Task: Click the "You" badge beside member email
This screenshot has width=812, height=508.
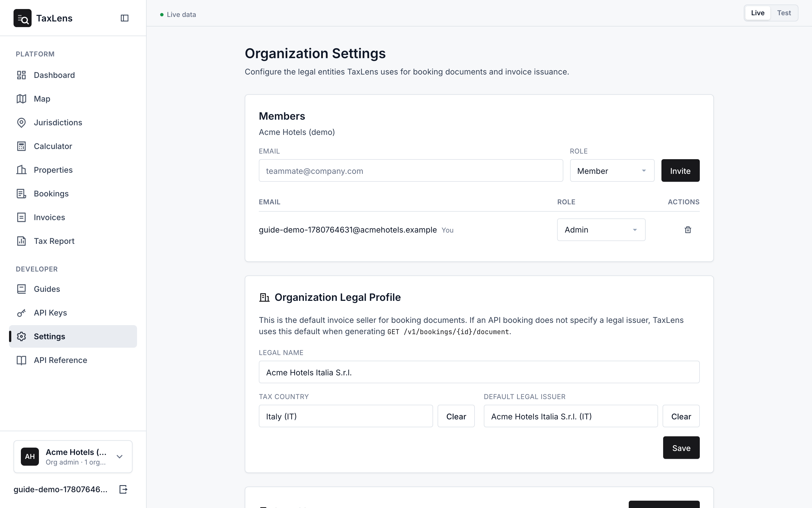Action: pyautogui.click(x=447, y=230)
